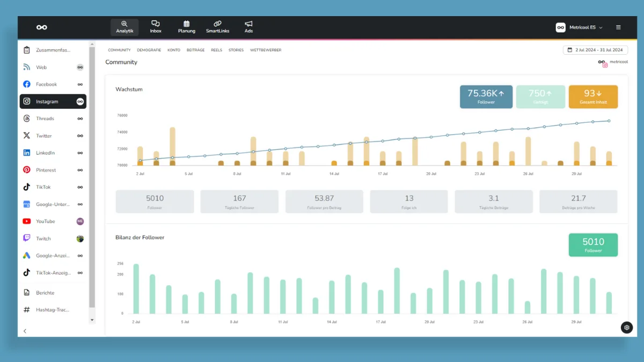Switch to the Demografie tab
This screenshot has height=362, width=644.
click(149, 50)
